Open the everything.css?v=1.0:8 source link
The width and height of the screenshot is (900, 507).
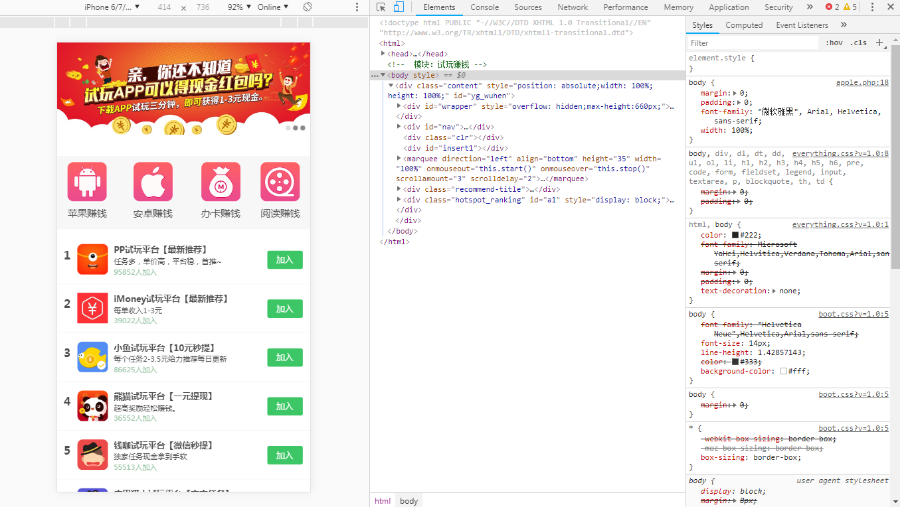click(840, 153)
